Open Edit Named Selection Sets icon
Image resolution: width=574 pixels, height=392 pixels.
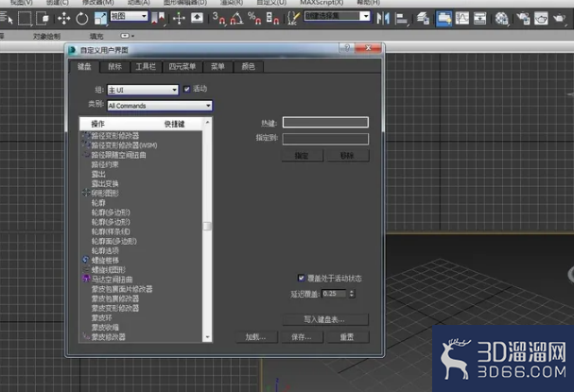pos(293,18)
